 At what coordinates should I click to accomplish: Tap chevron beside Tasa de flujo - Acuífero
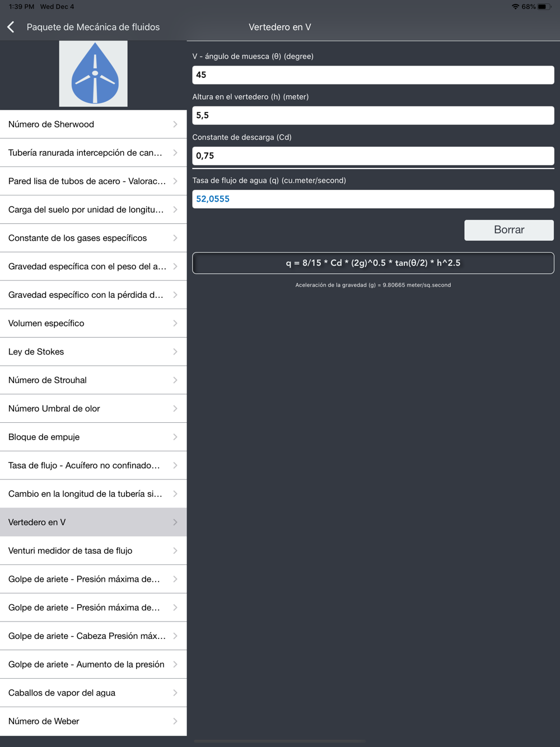[x=175, y=465]
